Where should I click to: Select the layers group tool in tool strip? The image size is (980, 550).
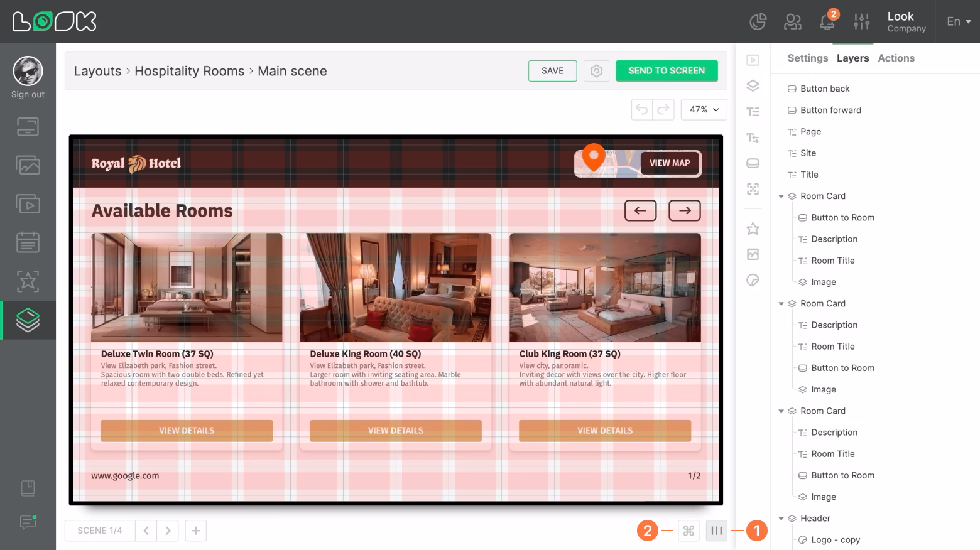coord(753,86)
